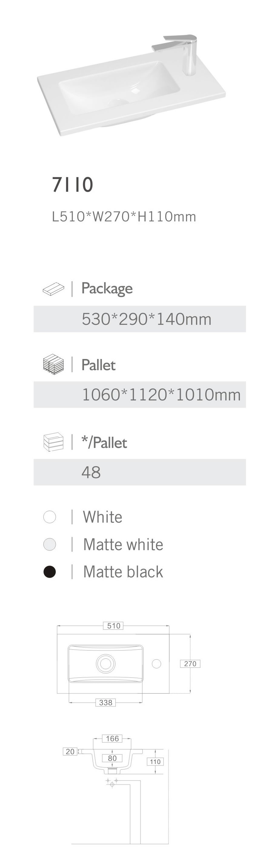This screenshot has width=269, height=868.
Task: Click the drain circle in top-view diagram
Action: (106, 663)
